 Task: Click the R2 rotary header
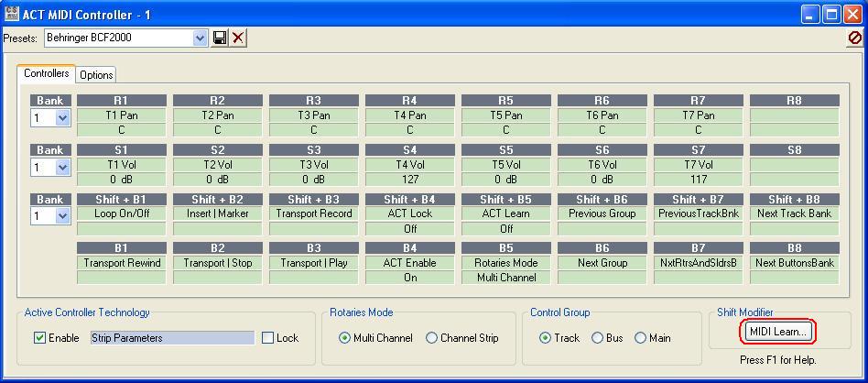tap(218, 100)
